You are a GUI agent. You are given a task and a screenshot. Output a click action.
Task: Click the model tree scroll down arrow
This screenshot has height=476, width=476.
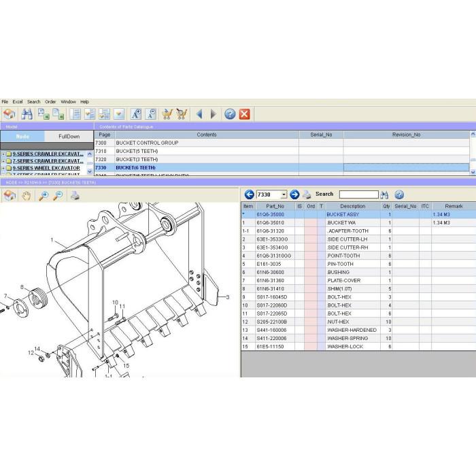90,171
